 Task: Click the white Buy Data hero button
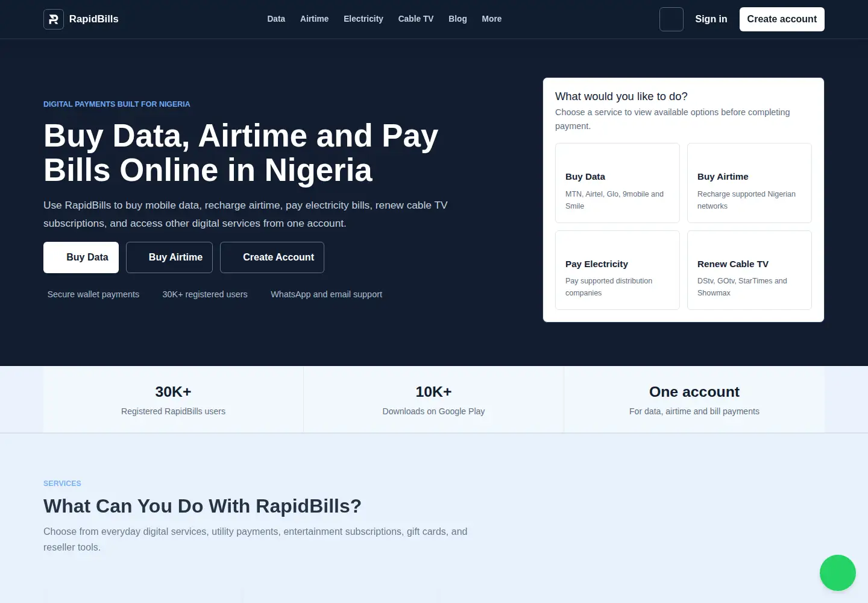tap(81, 257)
